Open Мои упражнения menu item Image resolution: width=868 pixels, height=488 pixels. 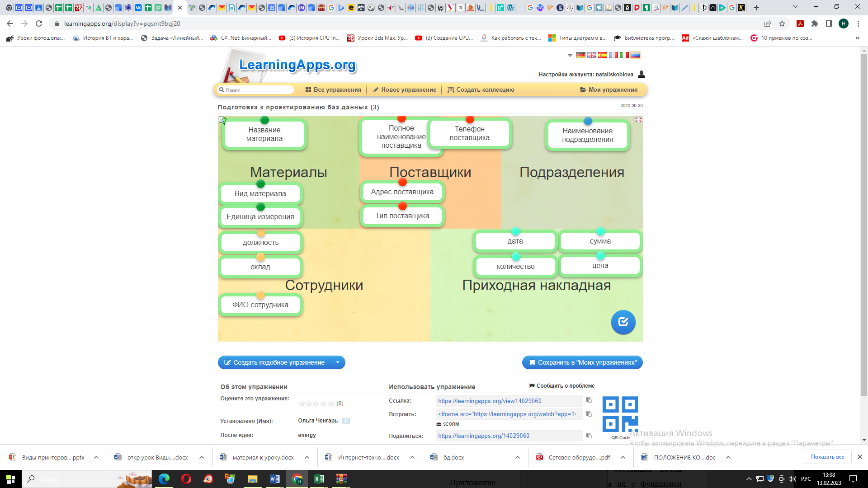[609, 90]
